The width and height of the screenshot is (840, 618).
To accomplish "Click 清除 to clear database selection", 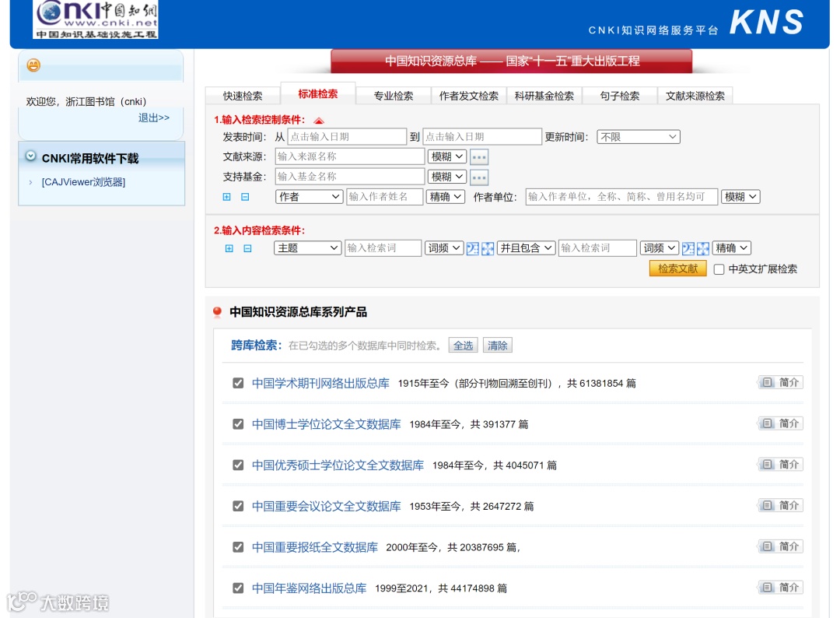I will 497,346.
